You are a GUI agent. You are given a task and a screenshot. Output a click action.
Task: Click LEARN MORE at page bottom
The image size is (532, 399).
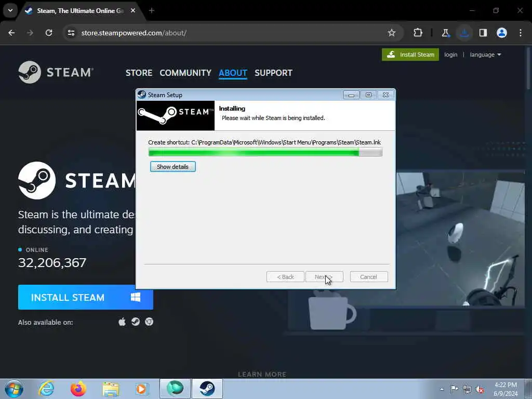[x=262, y=374]
